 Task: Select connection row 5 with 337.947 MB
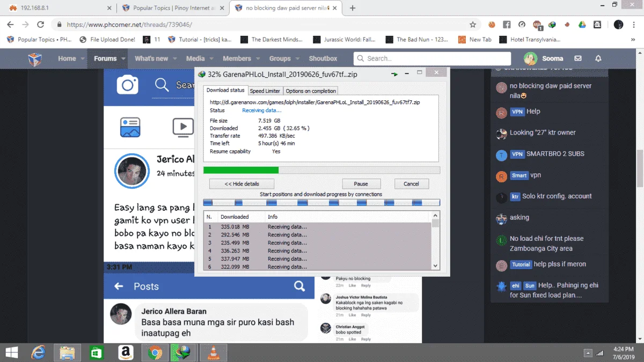[318, 258]
